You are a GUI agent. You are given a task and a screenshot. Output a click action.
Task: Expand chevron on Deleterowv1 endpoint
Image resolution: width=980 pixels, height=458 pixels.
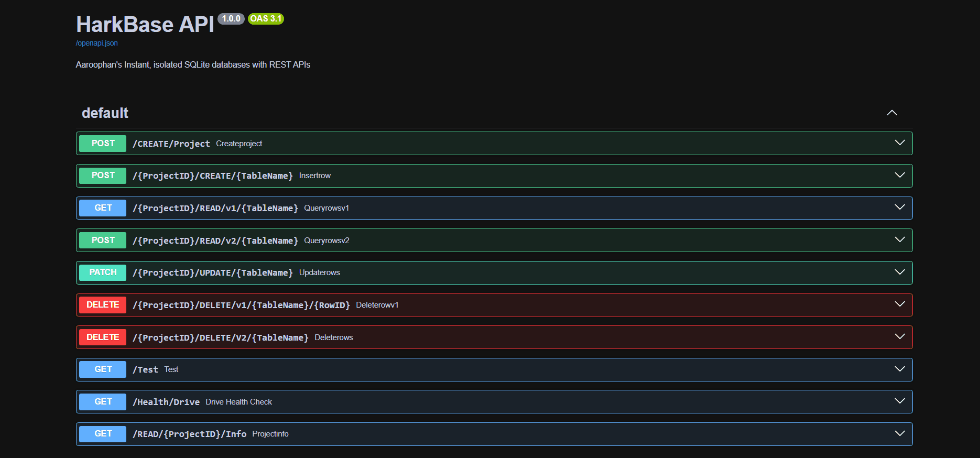pyautogui.click(x=899, y=304)
